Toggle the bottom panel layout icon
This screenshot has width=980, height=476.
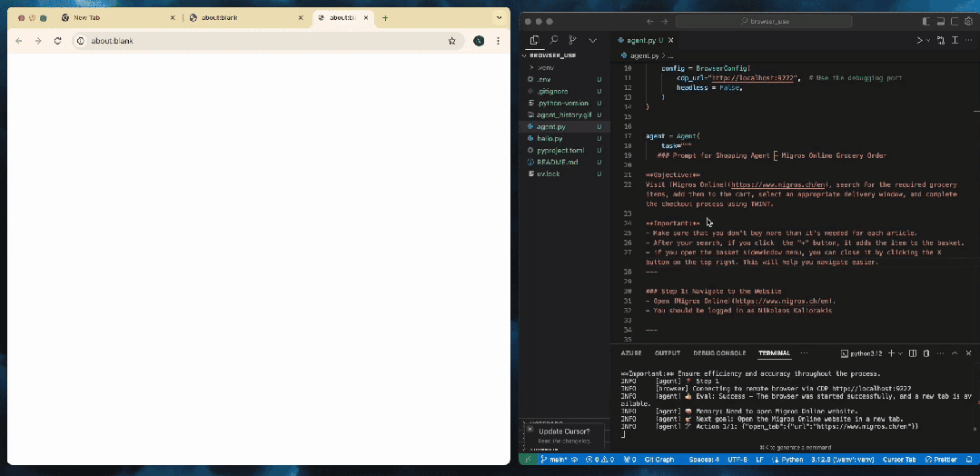point(941,21)
